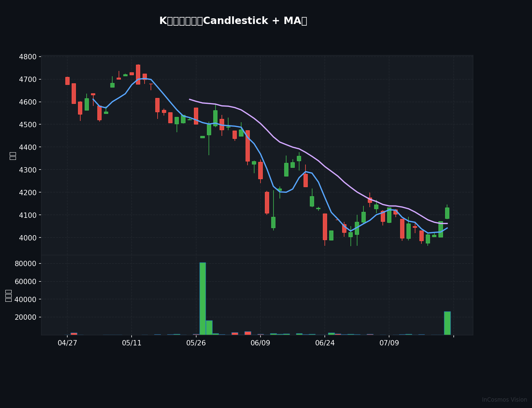Click the 4100 price axis value
Screen dimensions: 532x408
pos(28,215)
